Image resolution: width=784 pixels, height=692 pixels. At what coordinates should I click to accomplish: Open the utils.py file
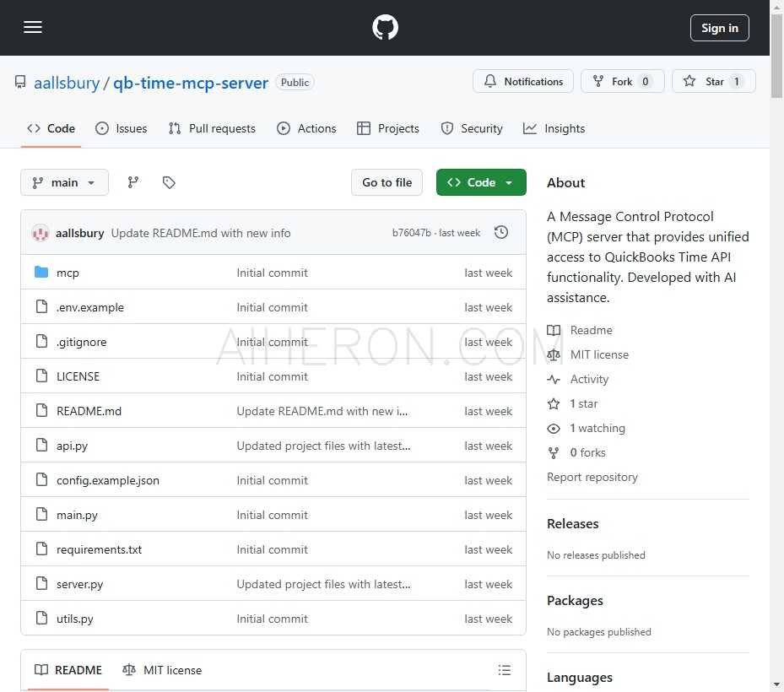tap(75, 619)
